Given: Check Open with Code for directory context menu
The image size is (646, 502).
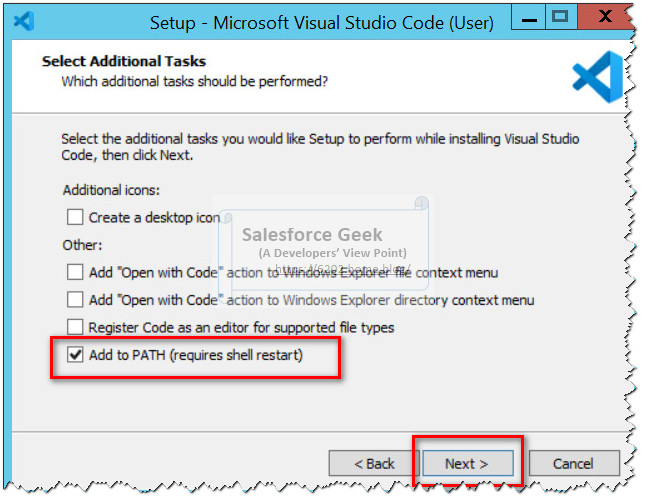Looking at the screenshot, I should [75, 299].
